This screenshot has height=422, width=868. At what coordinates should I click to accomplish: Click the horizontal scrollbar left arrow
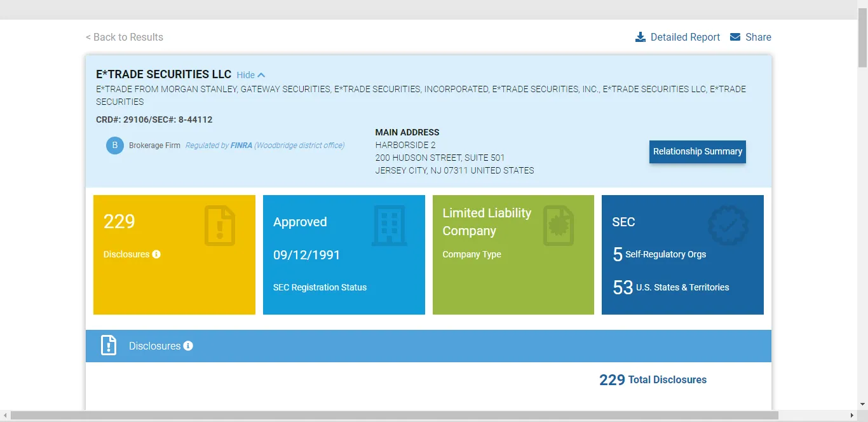5,416
